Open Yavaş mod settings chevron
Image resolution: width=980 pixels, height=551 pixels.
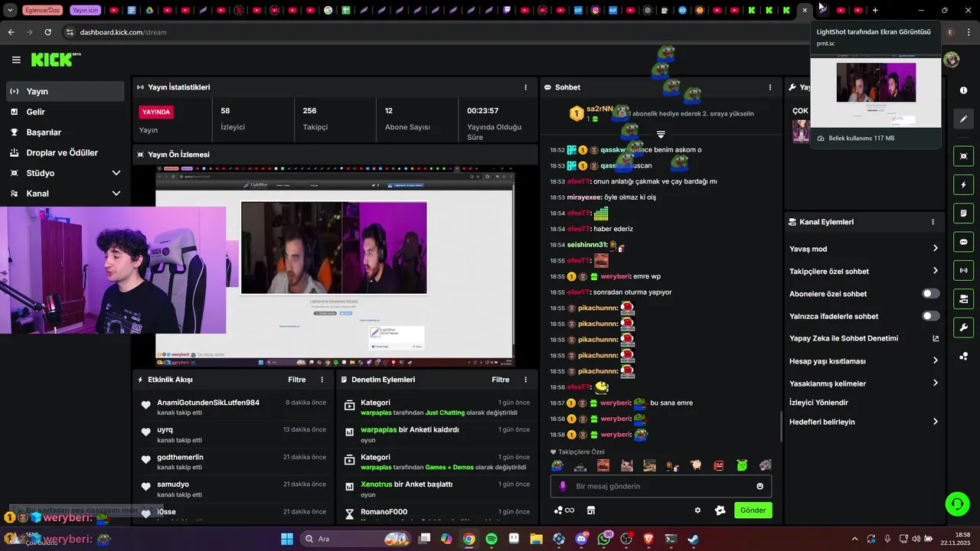(x=935, y=249)
